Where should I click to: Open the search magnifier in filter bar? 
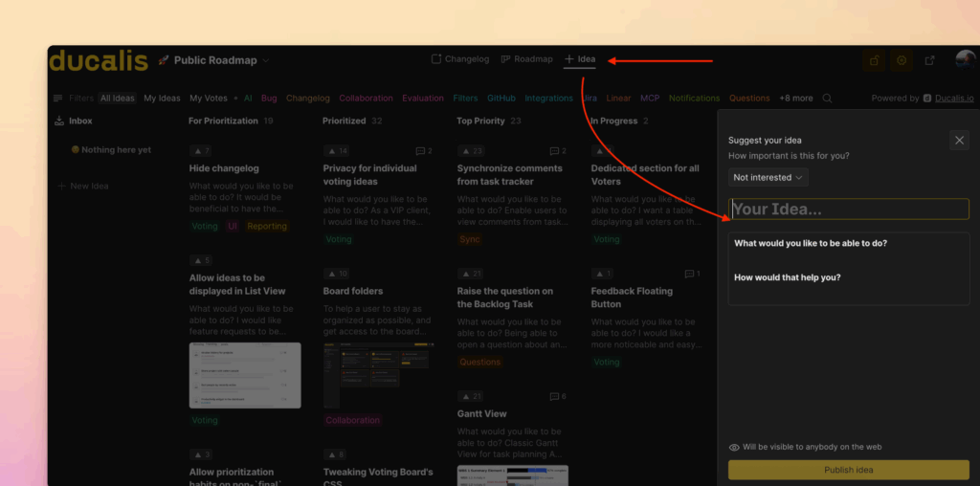828,99
